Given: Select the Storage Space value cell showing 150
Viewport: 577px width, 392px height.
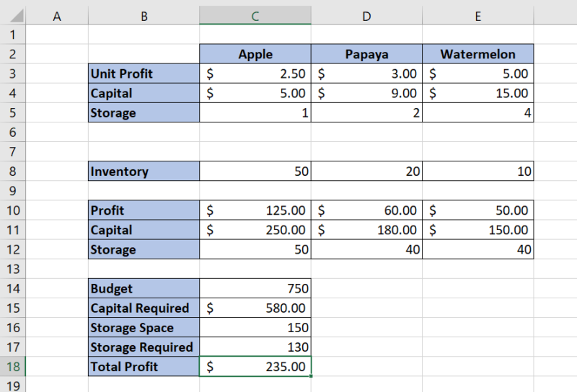Looking at the screenshot, I should point(255,327).
